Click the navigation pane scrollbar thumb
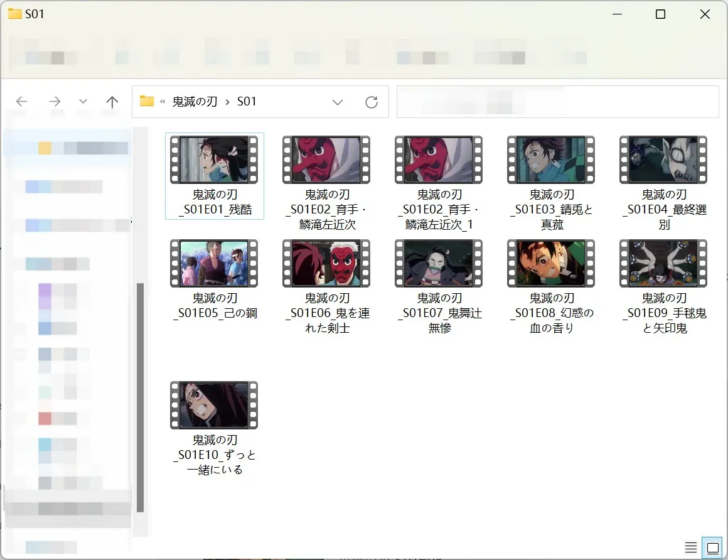The height and width of the screenshot is (560, 728). pos(140,397)
